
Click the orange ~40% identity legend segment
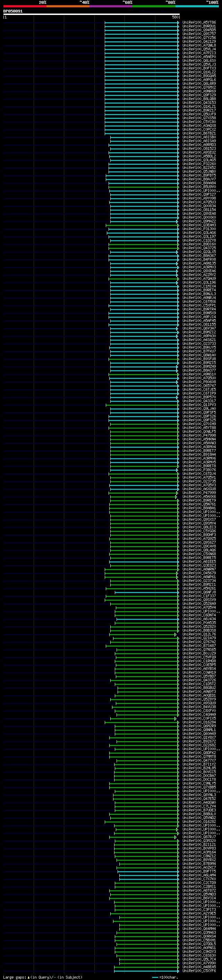tap(68, 6)
